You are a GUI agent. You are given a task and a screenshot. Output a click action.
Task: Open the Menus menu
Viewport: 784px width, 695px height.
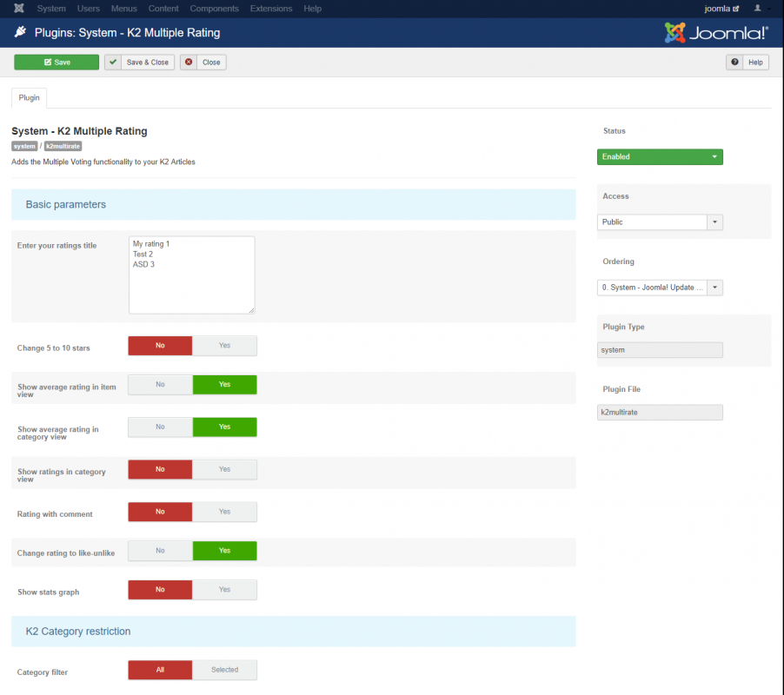[124, 9]
